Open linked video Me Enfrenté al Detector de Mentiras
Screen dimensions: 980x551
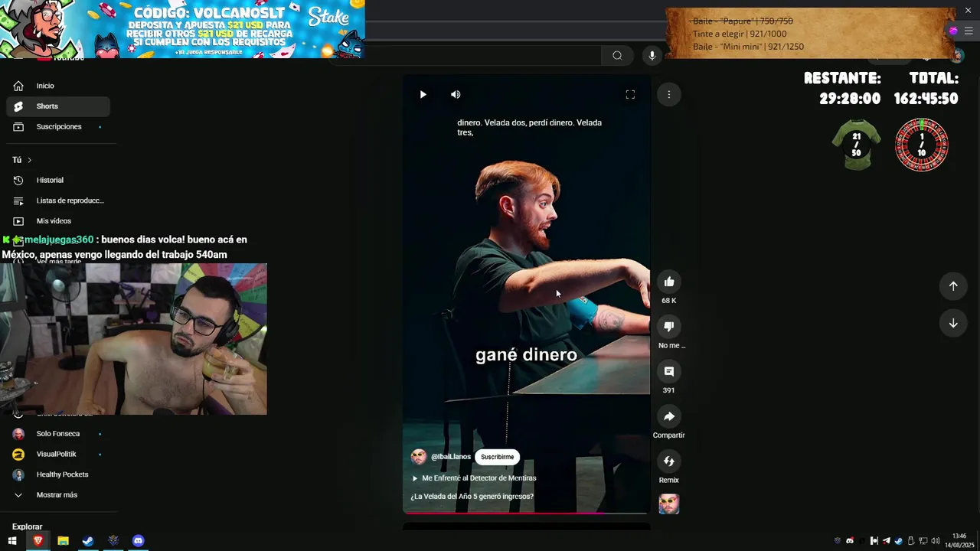click(474, 478)
